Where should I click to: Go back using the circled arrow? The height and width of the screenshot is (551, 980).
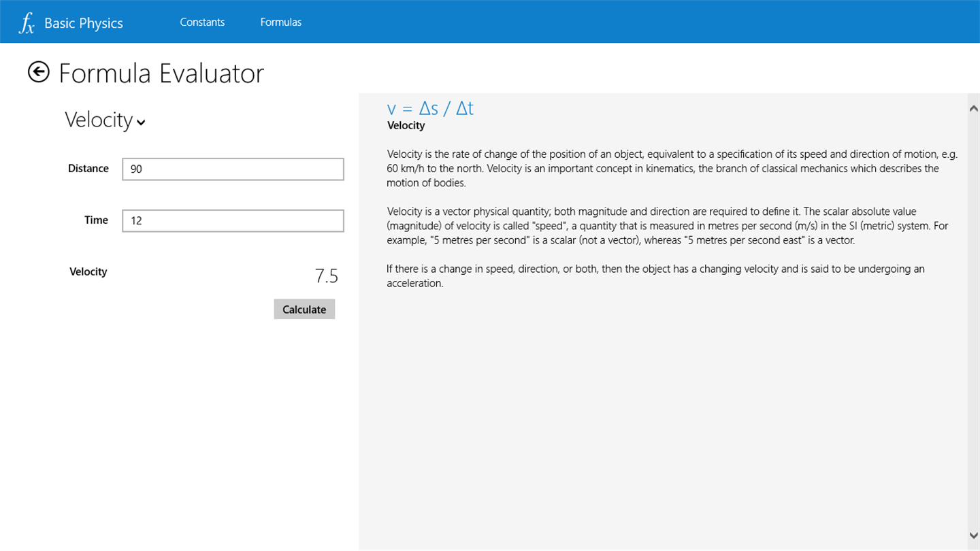pos(39,72)
